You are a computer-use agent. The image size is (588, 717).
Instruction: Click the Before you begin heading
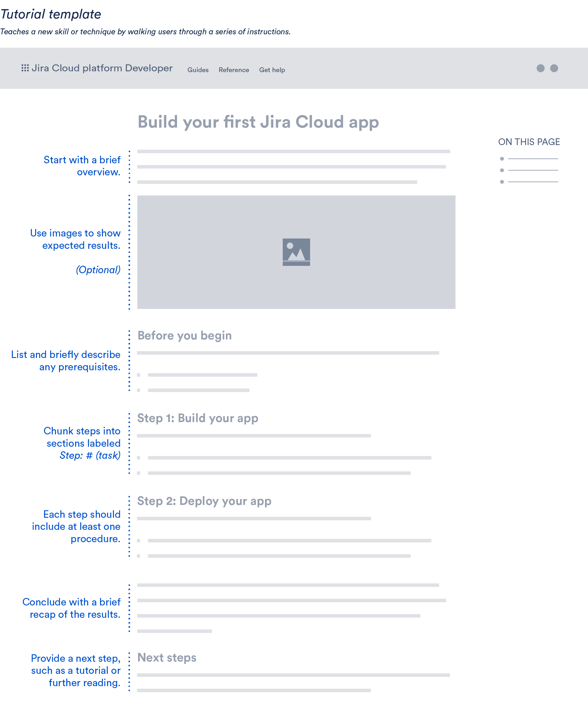(184, 335)
